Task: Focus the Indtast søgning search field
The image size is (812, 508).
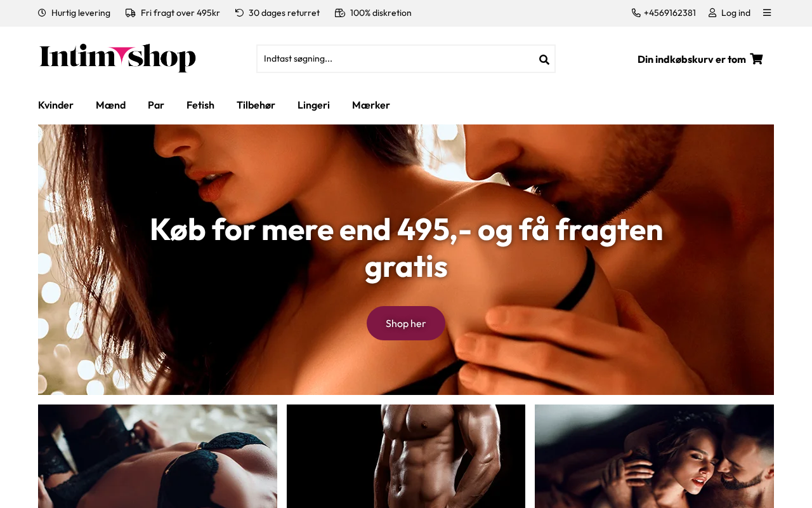Action: coord(397,59)
